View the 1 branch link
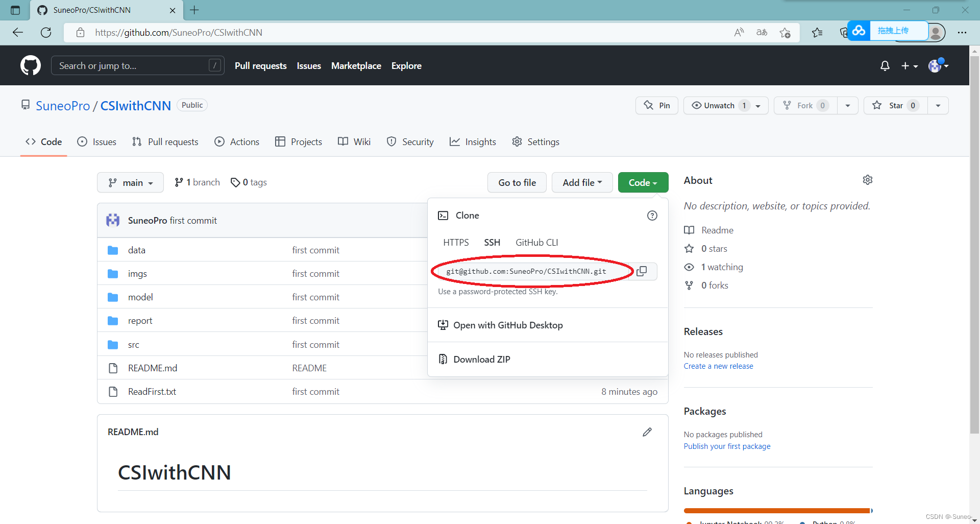The image size is (980, 524). click(x=197, y=182)
